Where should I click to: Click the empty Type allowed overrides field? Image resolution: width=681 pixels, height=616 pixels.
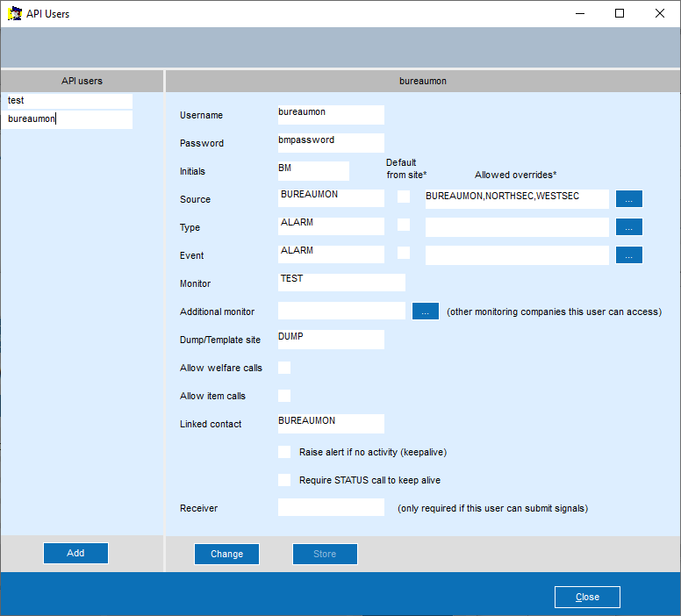(517, 227)
